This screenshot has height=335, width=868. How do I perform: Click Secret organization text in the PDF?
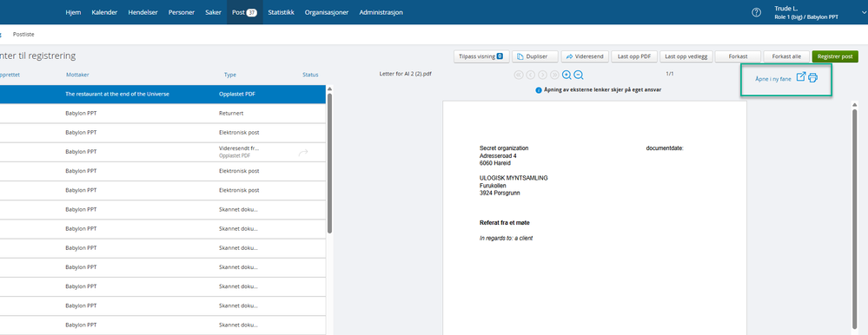[504, 148]
